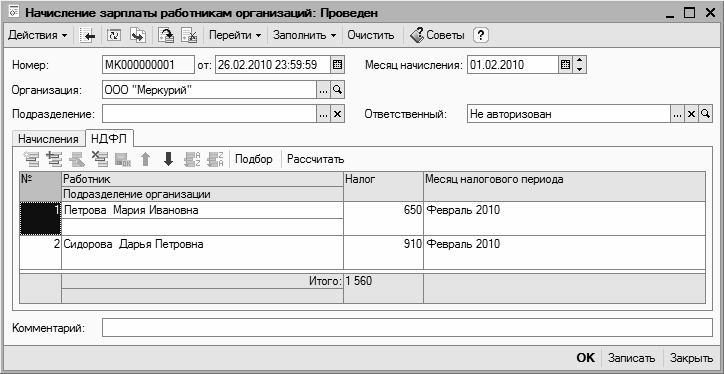
Task: Switch to the Начисления tab
Action: pos(48,139)
